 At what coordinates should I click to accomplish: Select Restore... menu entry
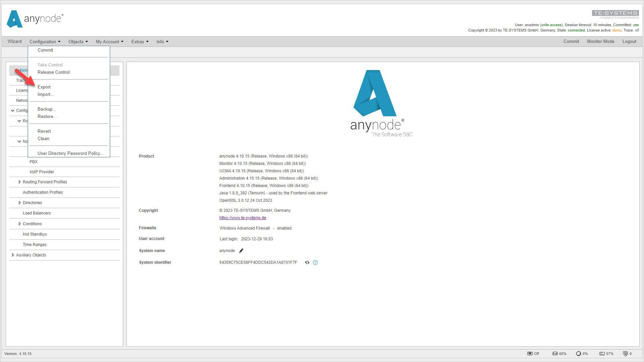click(x=47, y=117)
